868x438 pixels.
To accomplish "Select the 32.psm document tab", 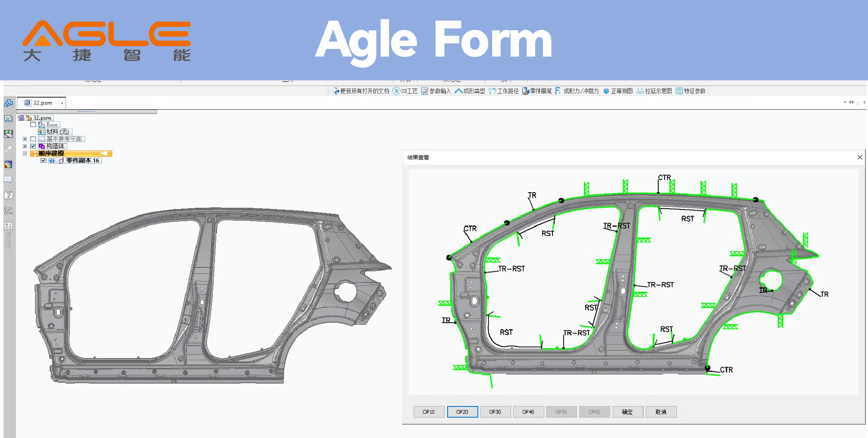I will pyautogui.click(x=42, y=103).
